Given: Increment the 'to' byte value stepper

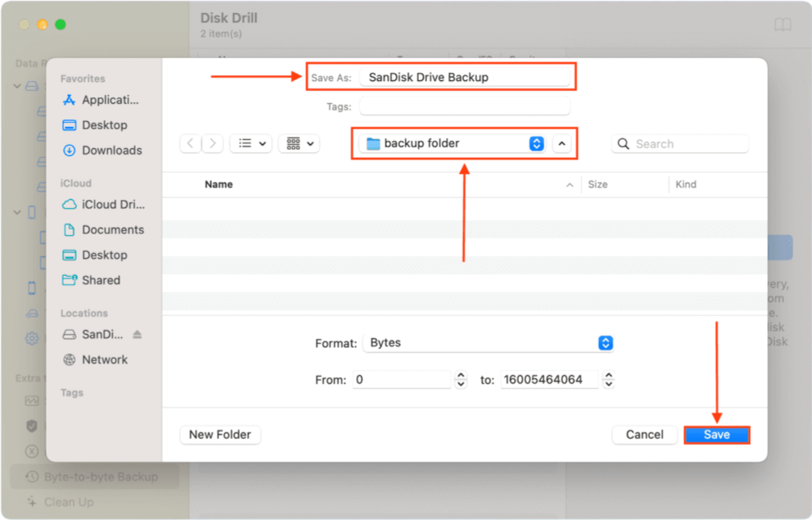Looking at the screenshot, I should (607, 375).
